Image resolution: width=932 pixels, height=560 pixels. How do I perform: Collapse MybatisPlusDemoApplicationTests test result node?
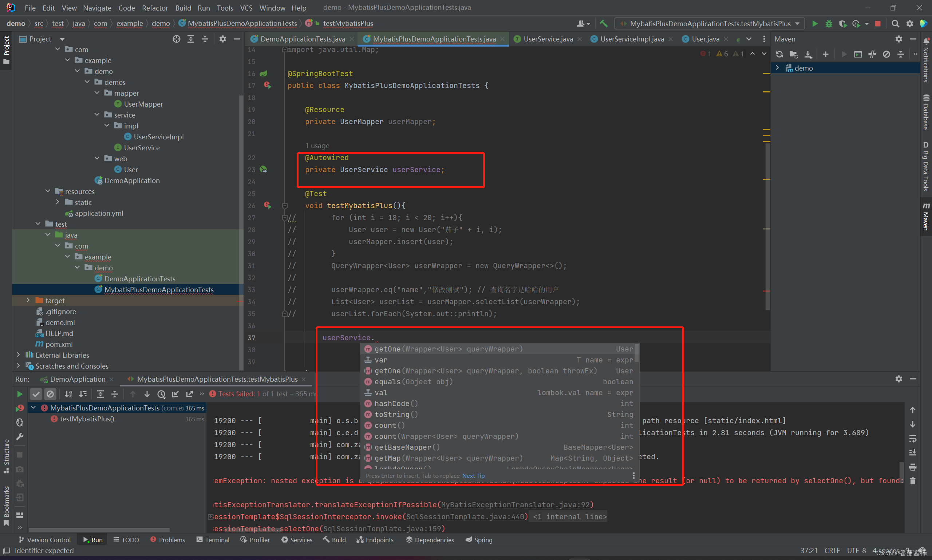pyautogui.click(x=33, y=408)
